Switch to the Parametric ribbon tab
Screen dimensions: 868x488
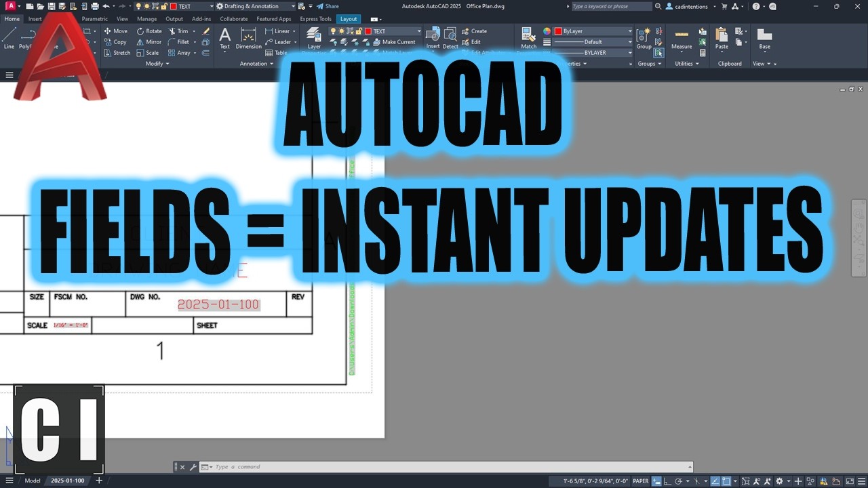click(x=95, y=19)
